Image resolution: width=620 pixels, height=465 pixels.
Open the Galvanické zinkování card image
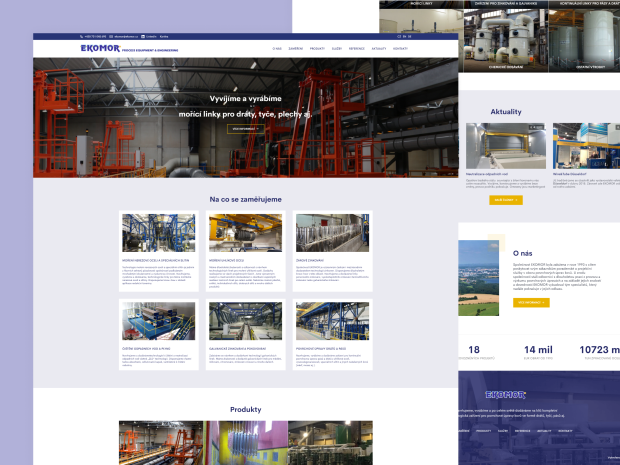pos(231,321)
